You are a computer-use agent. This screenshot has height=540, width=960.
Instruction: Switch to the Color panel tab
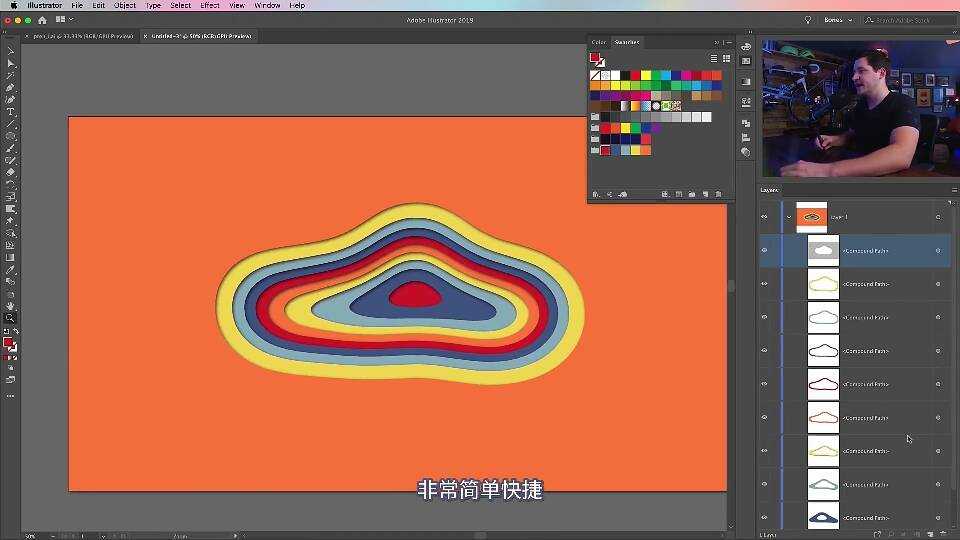(598, 42)
